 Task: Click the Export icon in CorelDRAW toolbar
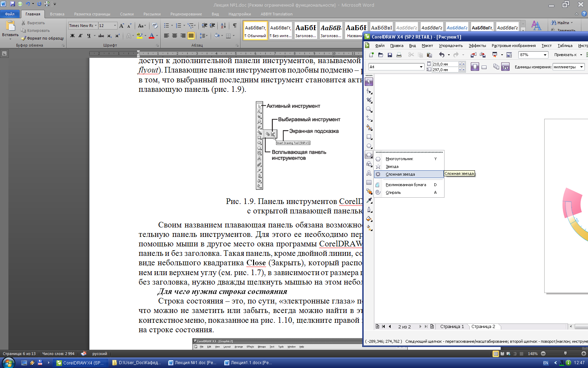point(483,55)
